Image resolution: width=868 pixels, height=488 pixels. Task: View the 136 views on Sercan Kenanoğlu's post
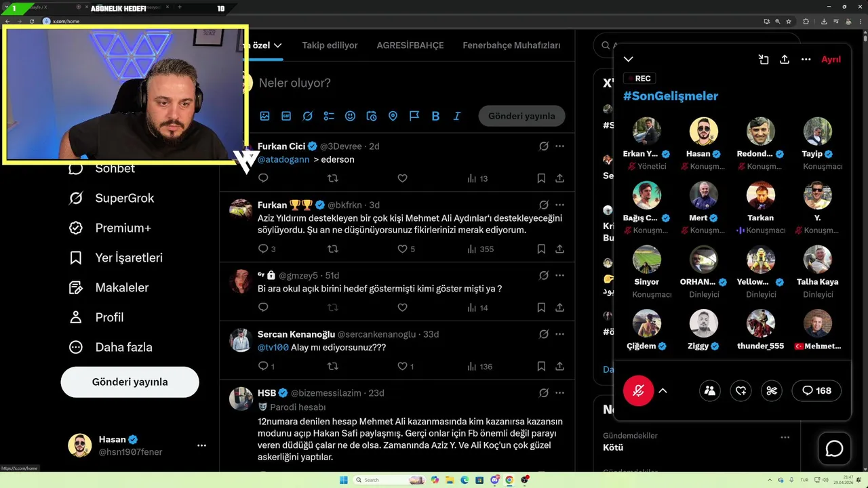point(480,367)
